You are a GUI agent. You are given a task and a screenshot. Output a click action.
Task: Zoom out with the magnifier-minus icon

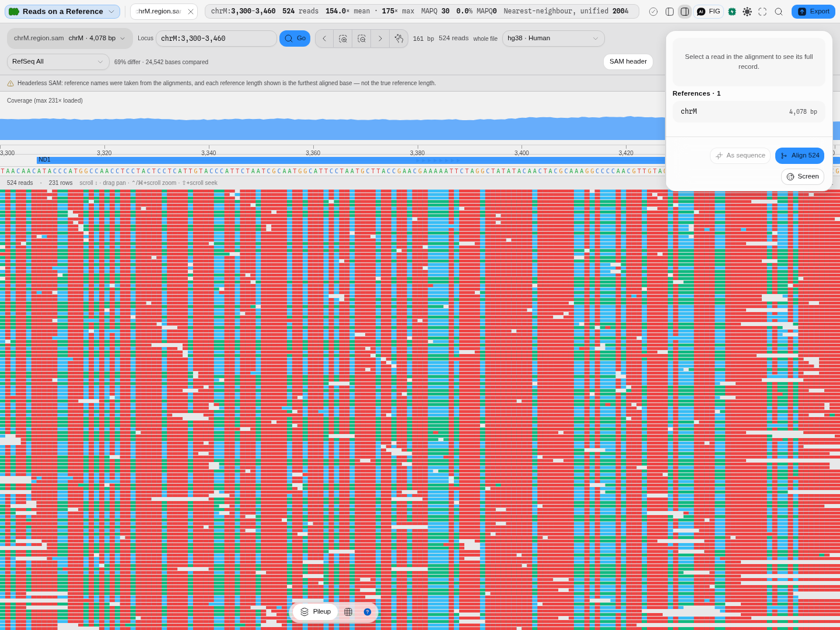362,38
